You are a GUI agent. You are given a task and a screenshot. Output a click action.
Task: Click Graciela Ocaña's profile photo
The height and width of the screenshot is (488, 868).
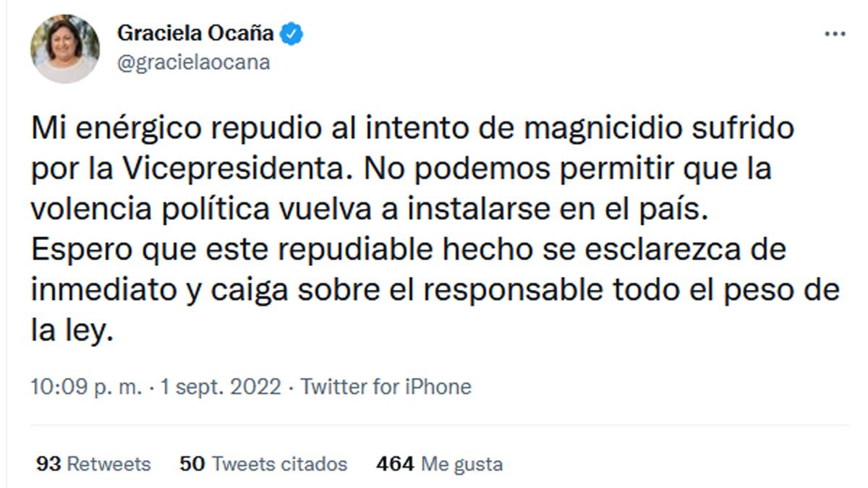click(x=64, y=46)
